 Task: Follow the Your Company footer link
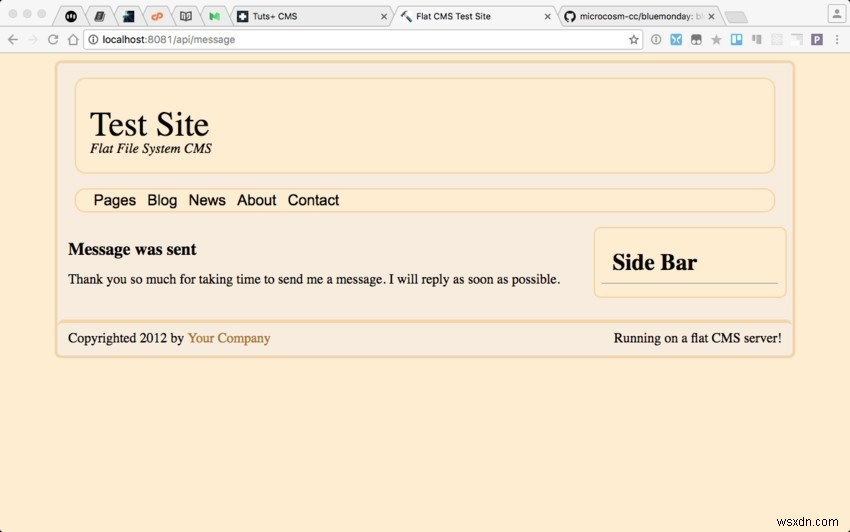[229, 338]
